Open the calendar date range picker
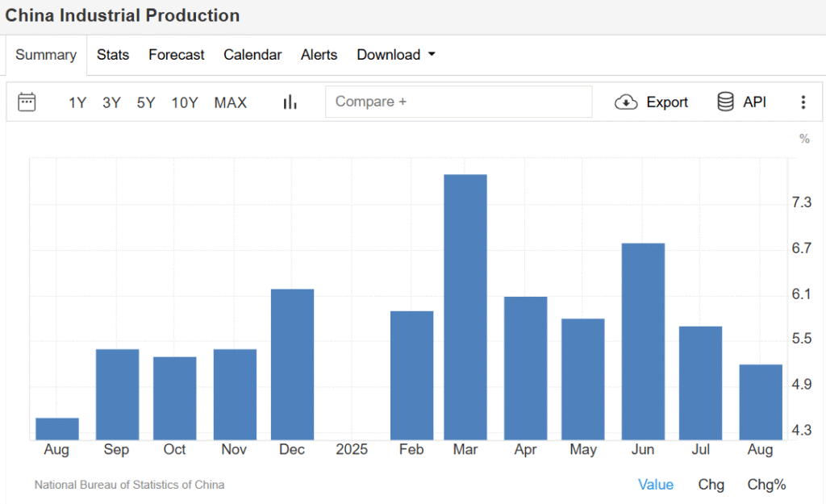Viewport: 826px width, 504px height. [27, 102]
